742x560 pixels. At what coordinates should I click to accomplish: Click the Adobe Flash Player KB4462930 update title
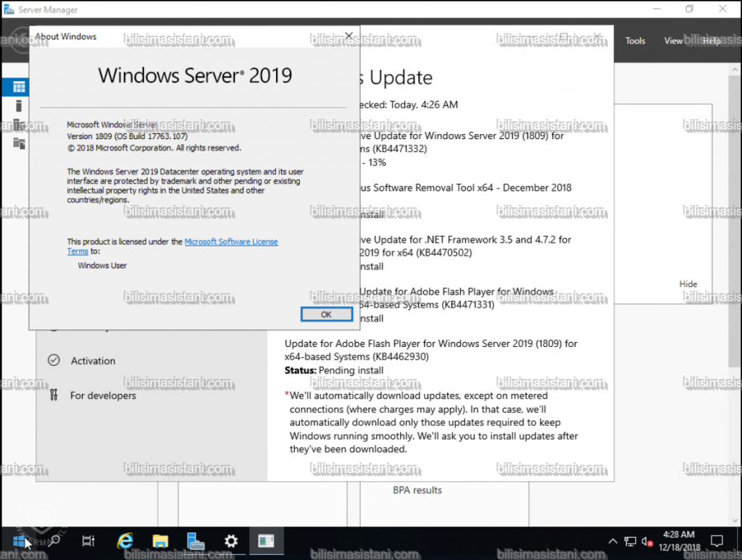pos(430,350)
